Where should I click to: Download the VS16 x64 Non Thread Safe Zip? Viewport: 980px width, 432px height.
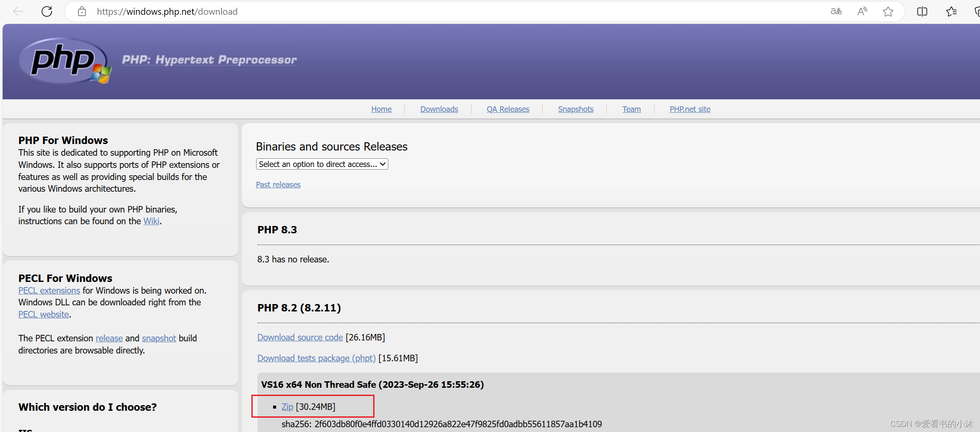(x=287, y=407)
